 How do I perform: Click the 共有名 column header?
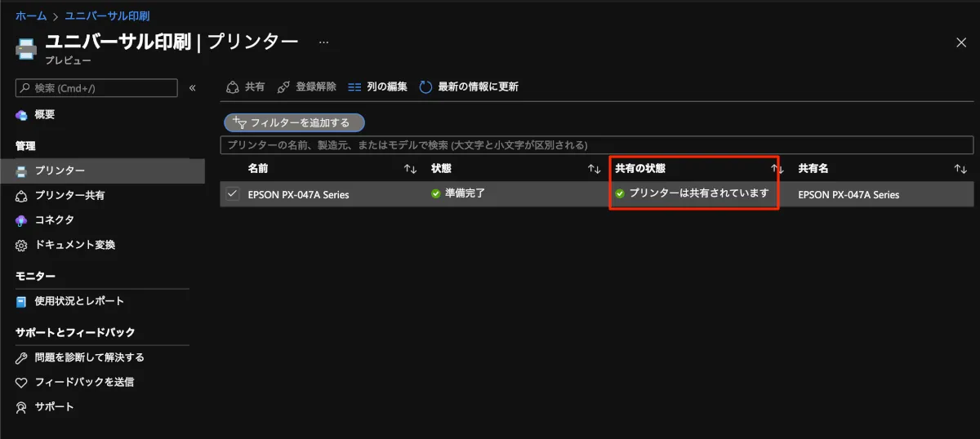pyautogui.click(x=813, y=169)
